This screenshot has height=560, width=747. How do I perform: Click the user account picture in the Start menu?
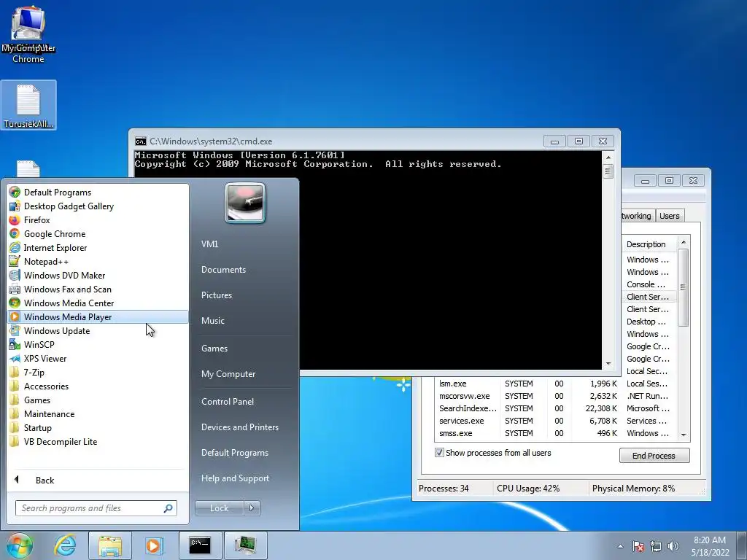click(x=245, y=203)
